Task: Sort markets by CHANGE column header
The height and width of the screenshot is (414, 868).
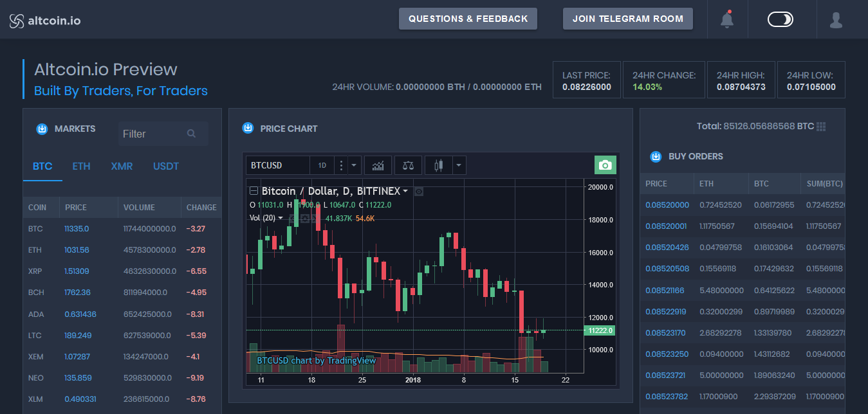Action: point(201,208)
